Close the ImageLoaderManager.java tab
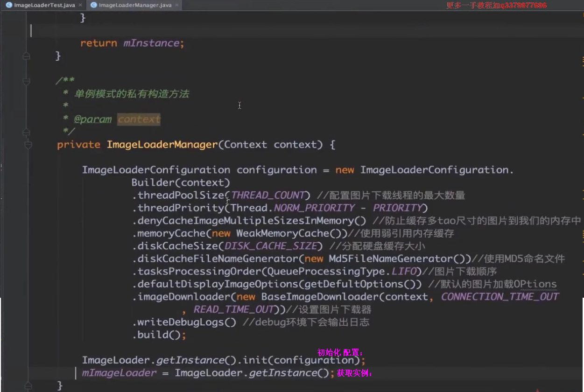 pyautogui.click(x=177, y=5)
